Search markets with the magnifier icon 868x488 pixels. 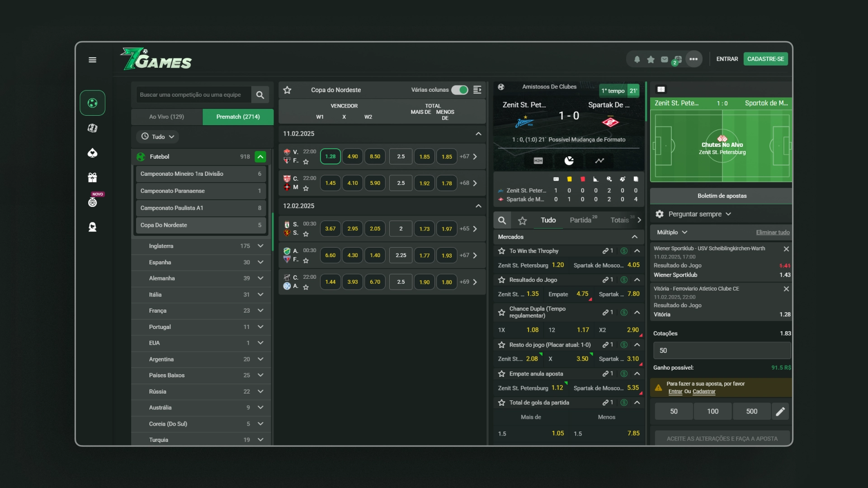click(x=502, y=220)
